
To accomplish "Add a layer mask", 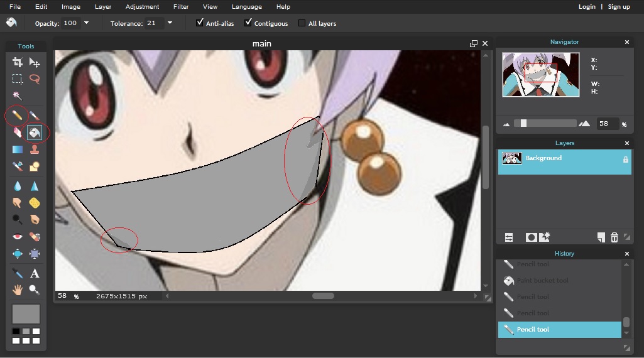I will (531, 237).
